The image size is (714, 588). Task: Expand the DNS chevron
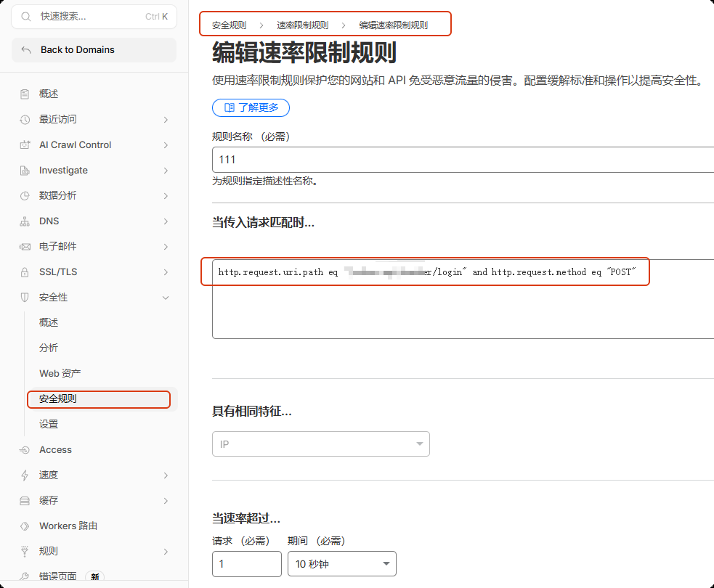[x=166, y=221]
